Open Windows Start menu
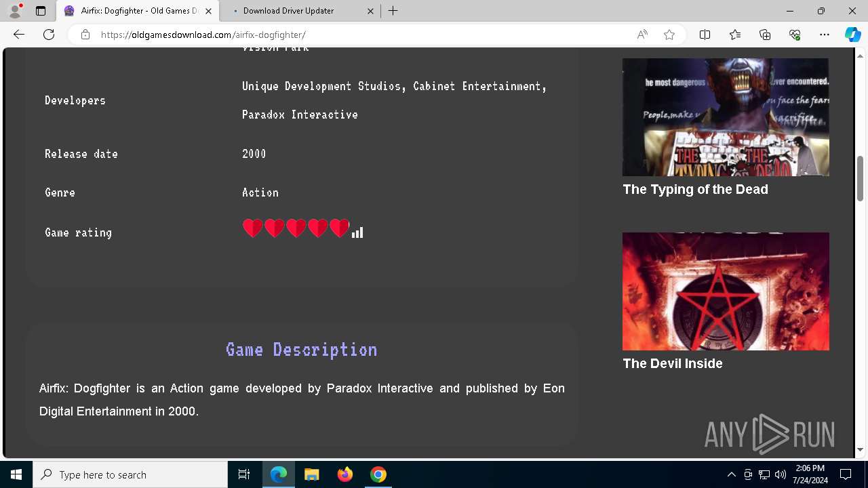This screenshot has width=868, height=488. (x=16, y=474)
